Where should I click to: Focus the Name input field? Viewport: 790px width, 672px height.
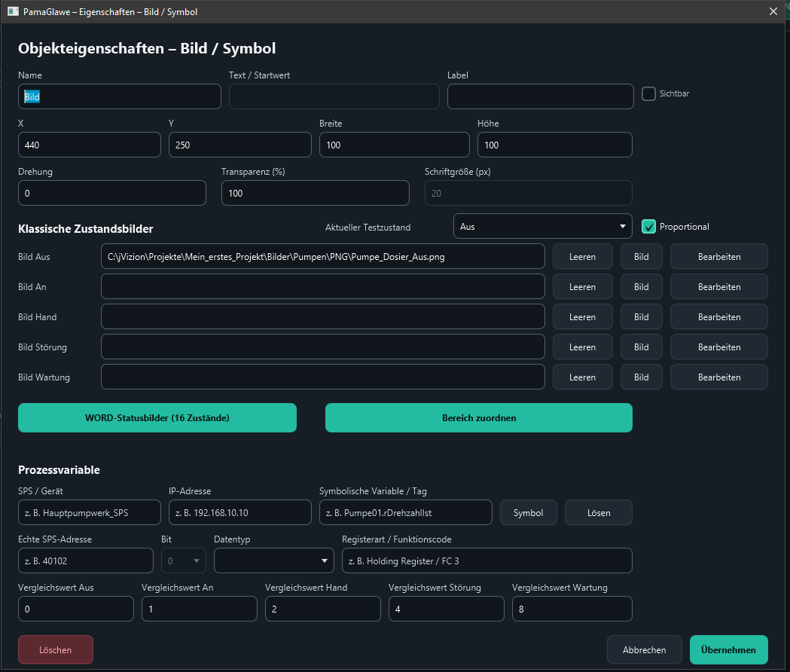point(120,96)
